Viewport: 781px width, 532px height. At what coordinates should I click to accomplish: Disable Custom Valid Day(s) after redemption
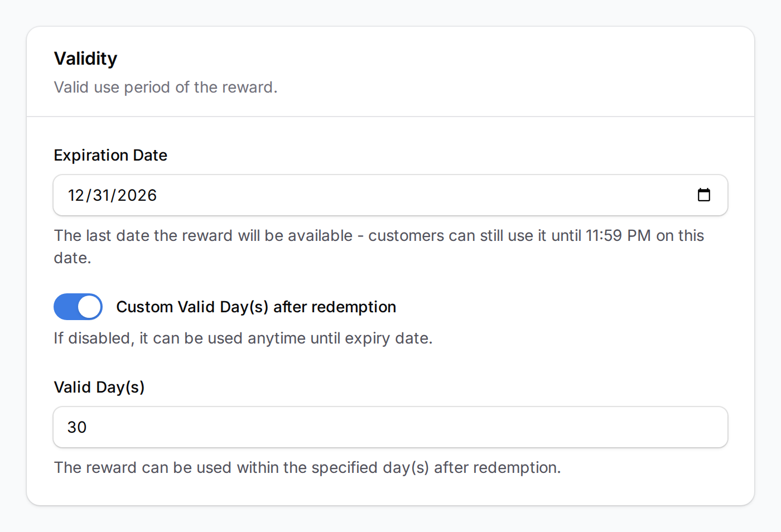(78, 307)
